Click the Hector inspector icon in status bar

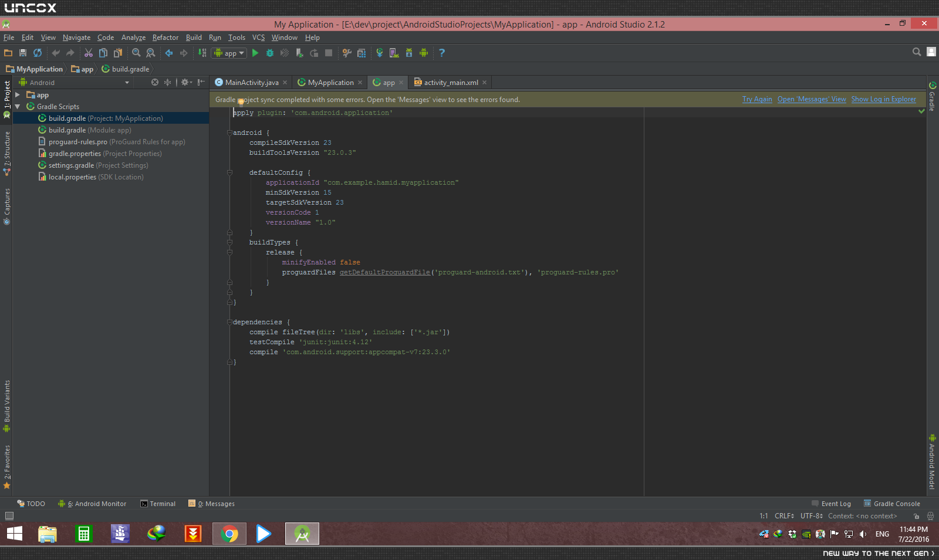tap(930, 516)
